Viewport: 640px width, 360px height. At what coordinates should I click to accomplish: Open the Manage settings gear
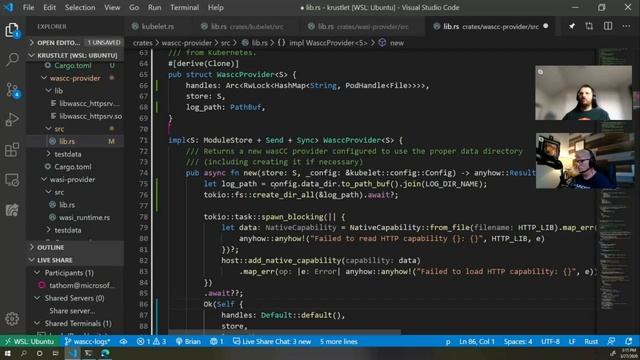click(12, 319)
